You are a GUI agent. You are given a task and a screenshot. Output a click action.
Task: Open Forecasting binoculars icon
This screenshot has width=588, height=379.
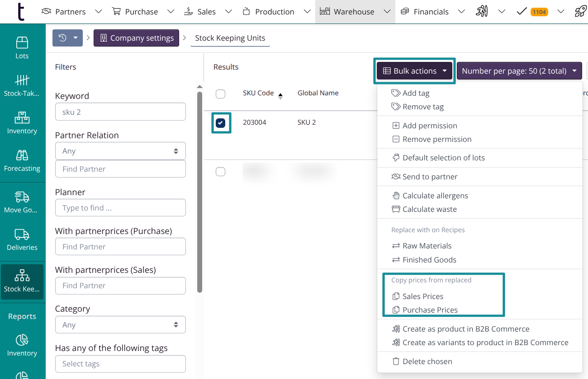22,155
